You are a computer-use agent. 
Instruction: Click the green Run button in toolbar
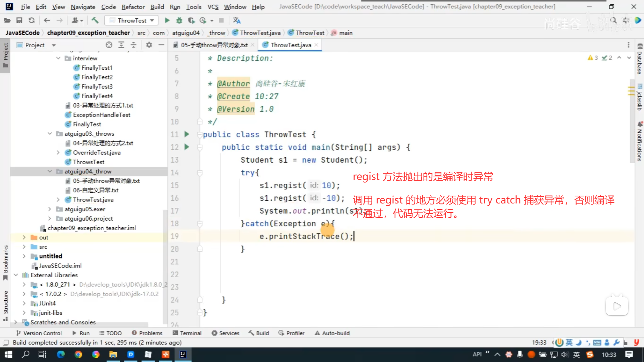click(x=167, y=20)
